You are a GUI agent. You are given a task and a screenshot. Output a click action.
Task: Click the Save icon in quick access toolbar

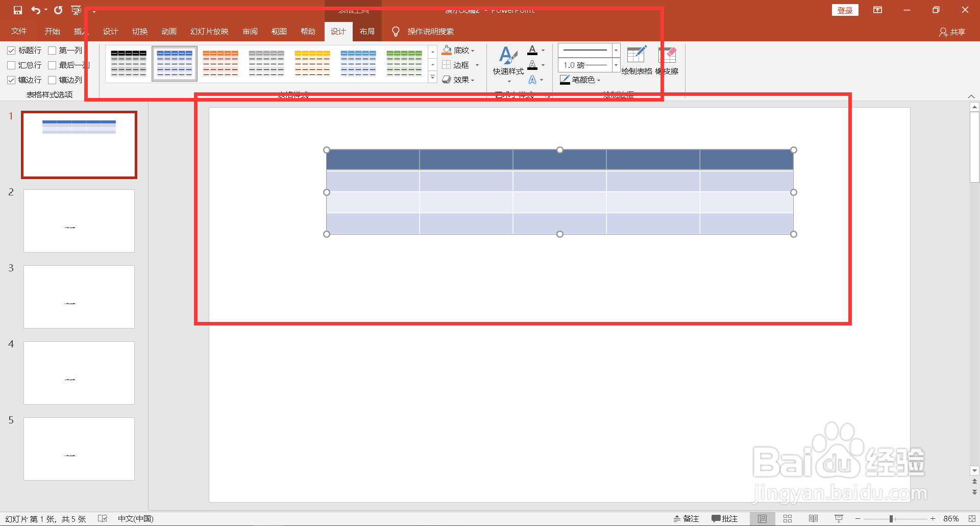[x=18, y=10]
